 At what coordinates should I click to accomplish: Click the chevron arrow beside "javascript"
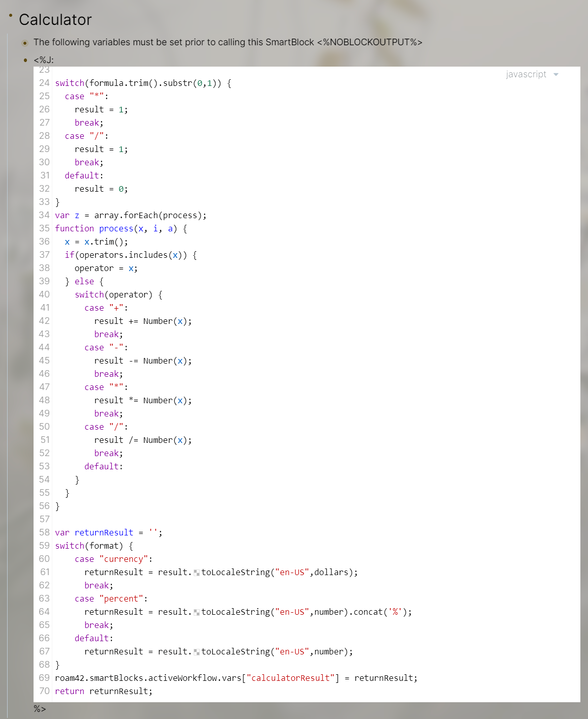click(555, 74)
